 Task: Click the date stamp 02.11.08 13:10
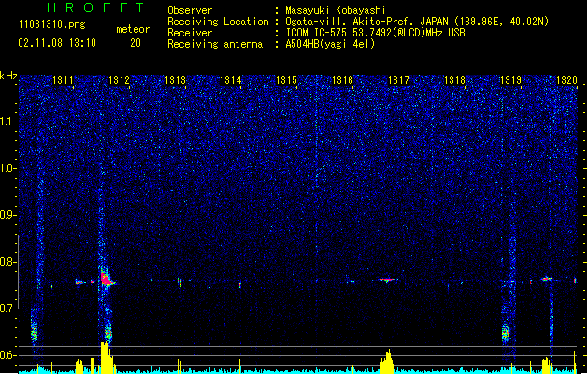[57, 43]
